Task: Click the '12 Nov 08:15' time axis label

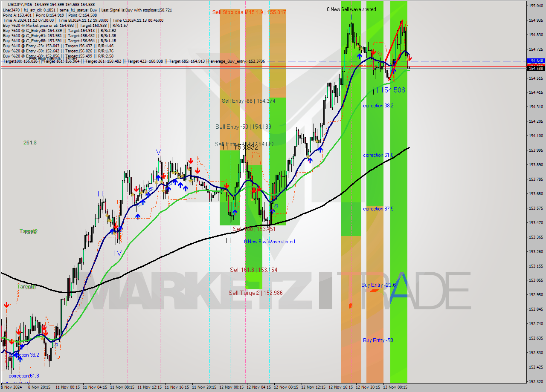Action: (x=286, y=387)
